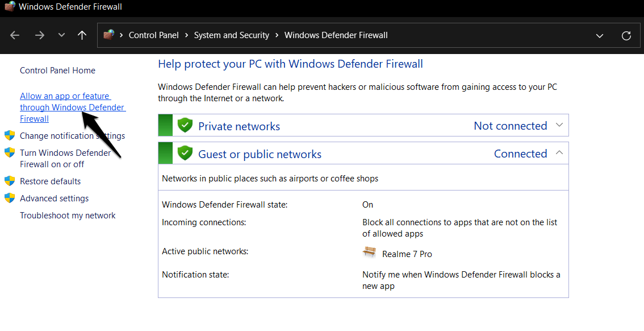Navigate to System and Security breadcrumb
The height and width of the screenshot is (331, 644).
click(231, 35)
